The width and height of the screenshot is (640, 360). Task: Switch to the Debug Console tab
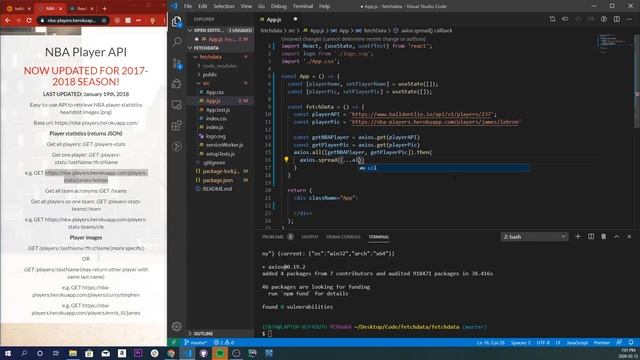point(343,237)
